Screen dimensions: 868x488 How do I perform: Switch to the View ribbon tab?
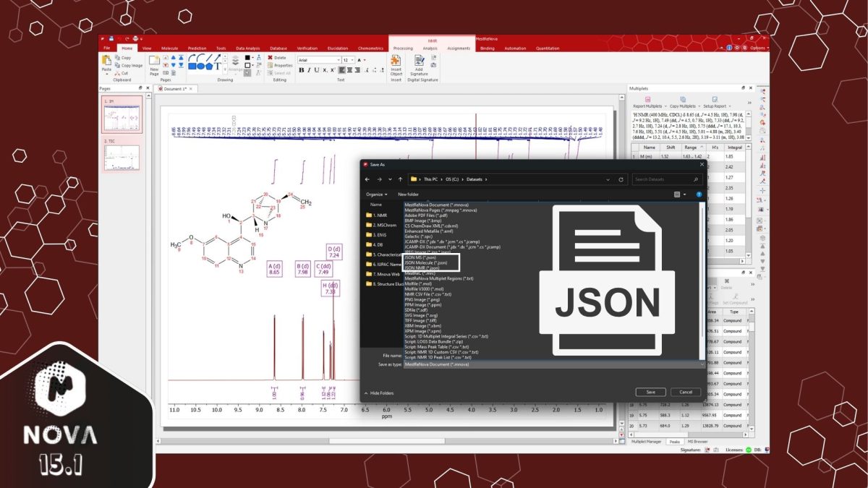[147, 48]
